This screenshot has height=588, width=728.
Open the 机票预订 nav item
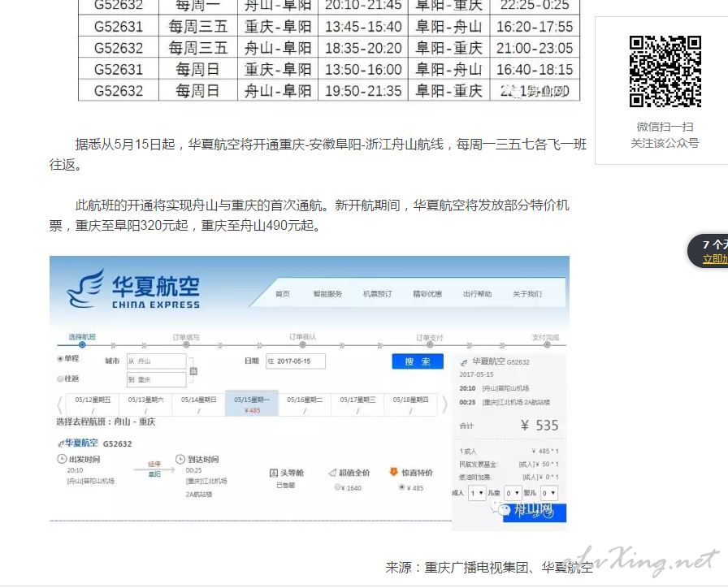coord(377,294)
